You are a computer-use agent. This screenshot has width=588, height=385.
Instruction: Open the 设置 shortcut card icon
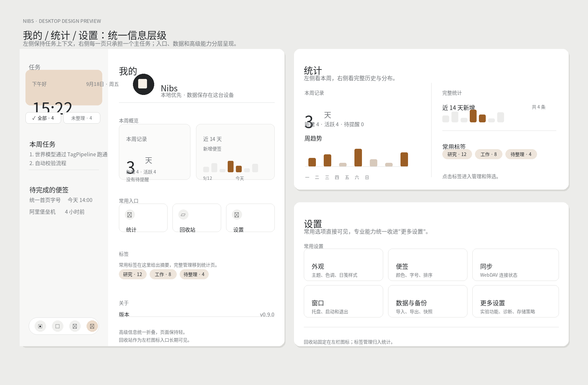click(237, 215)
